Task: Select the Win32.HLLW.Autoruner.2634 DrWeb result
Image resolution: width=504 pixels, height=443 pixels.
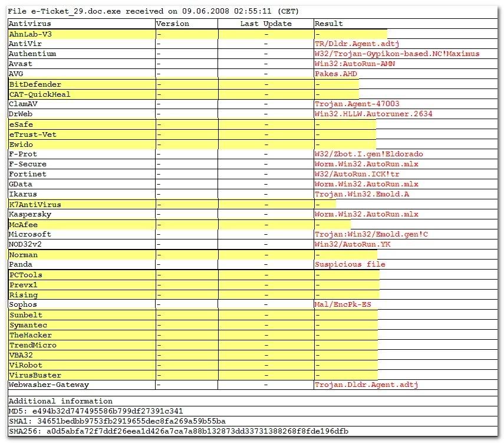Action: pos(373,114)
